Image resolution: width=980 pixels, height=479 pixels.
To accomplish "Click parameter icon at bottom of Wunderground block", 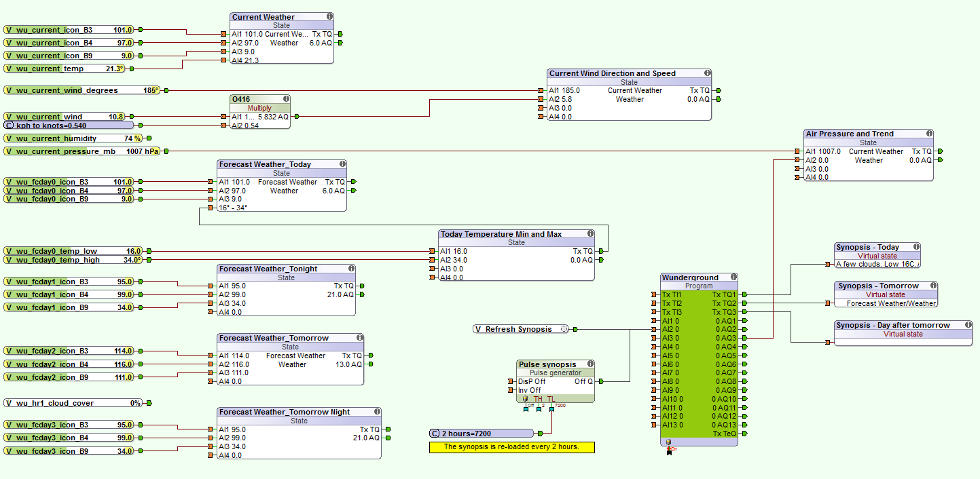I will [668, 442].
